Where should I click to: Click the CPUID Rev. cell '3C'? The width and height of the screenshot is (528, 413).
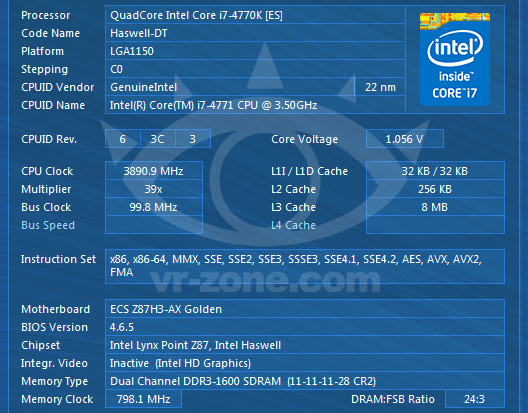point(158,139)
